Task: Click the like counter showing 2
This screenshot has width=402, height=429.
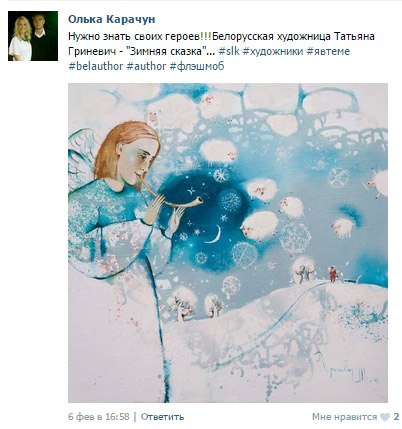Action: pos(396,417)
